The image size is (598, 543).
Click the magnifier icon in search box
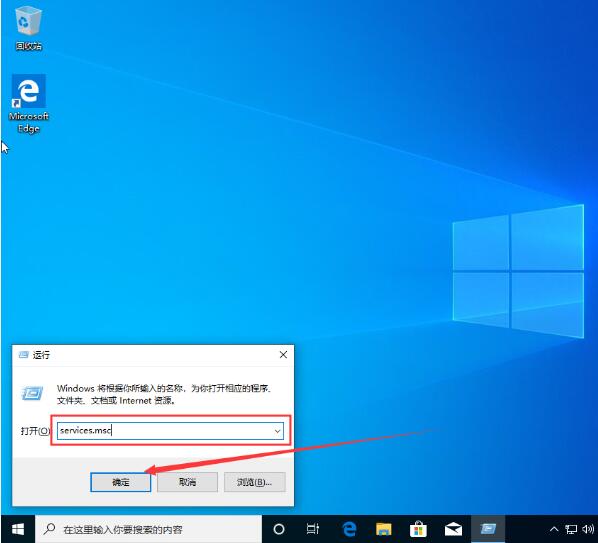point(49,529)
